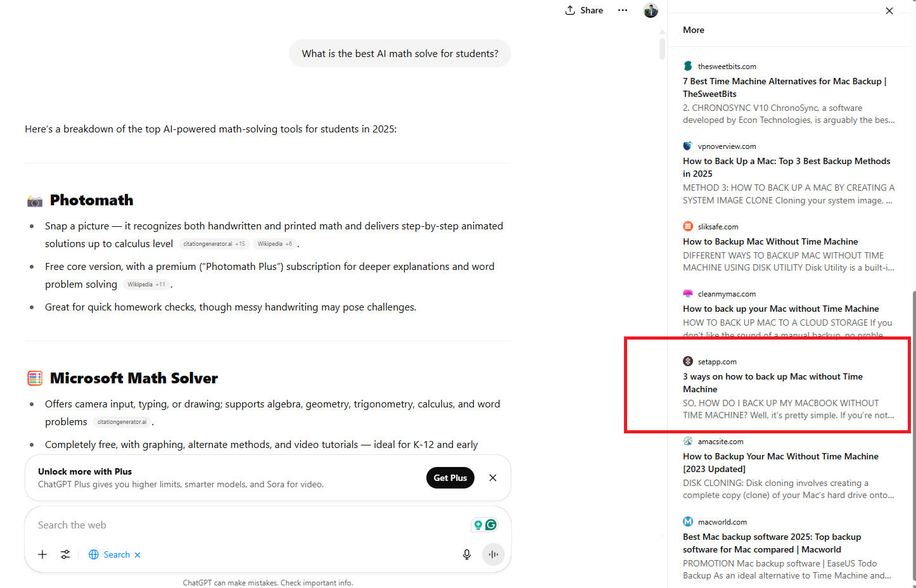
Task: Click the vpnoverview.com favicon
Action: tap(688, 146)
